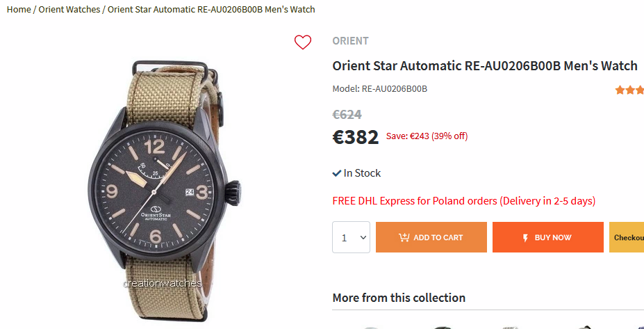Open the quantity dropdown
Screen dimensions: 644x329
pyautogui.click(x=351, y=237)
